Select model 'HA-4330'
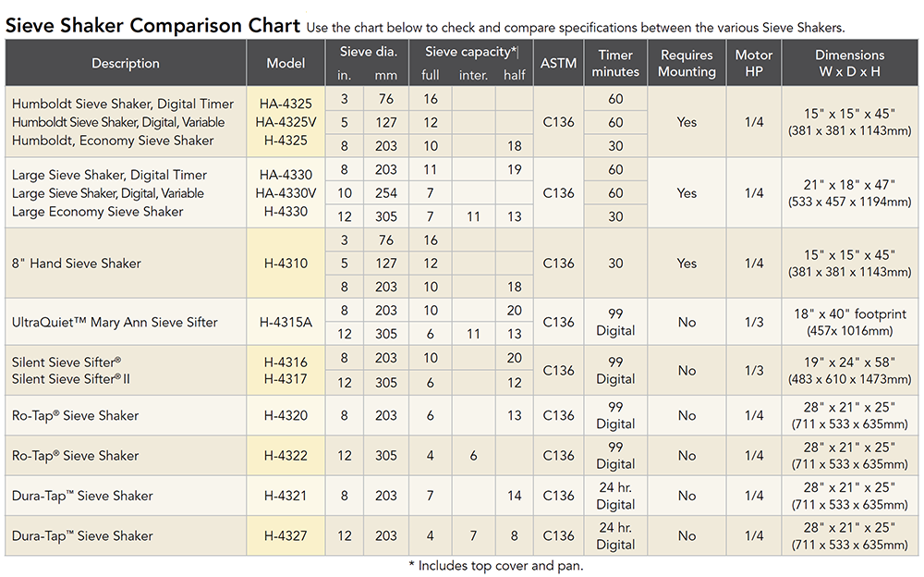The width and height of the screenshot is (924, 577). point(286,175)
